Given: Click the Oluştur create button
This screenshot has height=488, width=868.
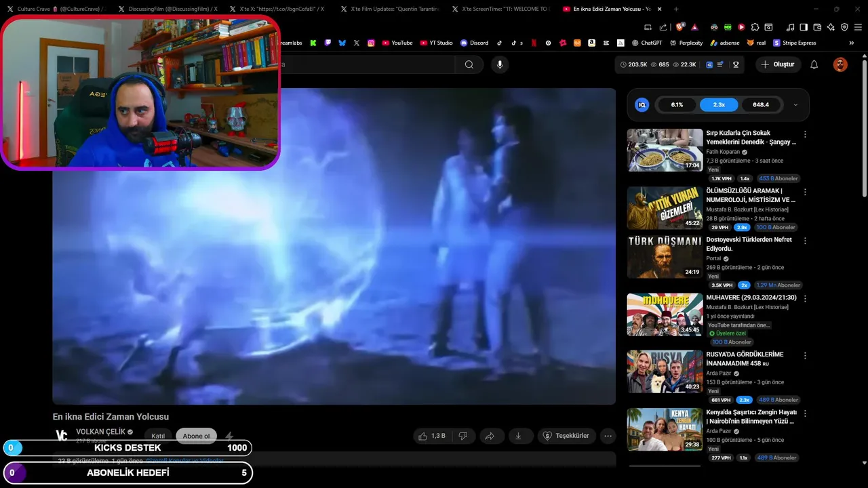Looking at the screenshot, I should (778, 64).
